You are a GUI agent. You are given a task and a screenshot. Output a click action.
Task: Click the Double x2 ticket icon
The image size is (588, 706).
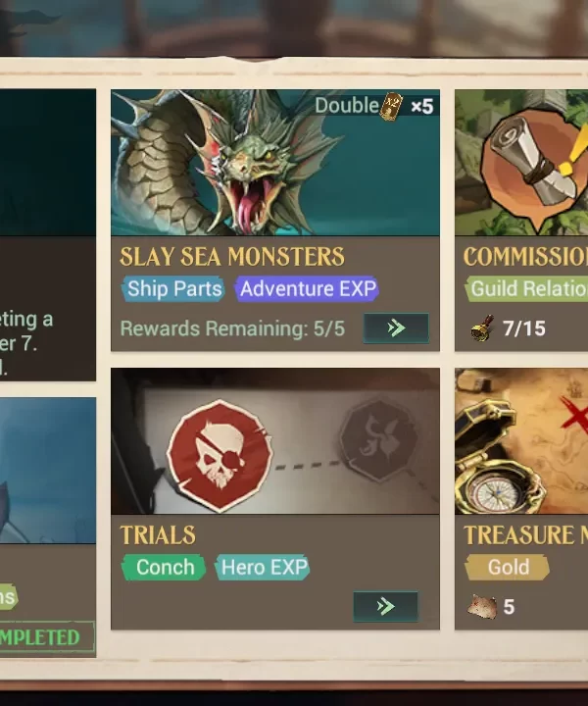391,106
